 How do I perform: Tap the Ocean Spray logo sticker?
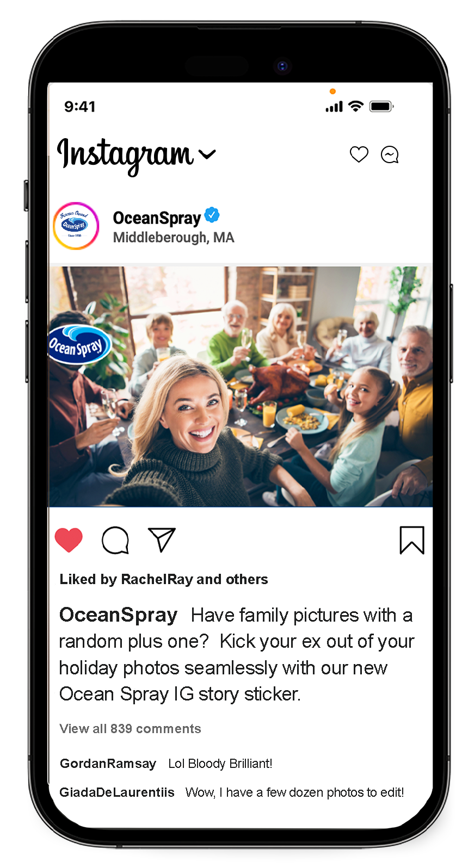(x=79, y=344)
